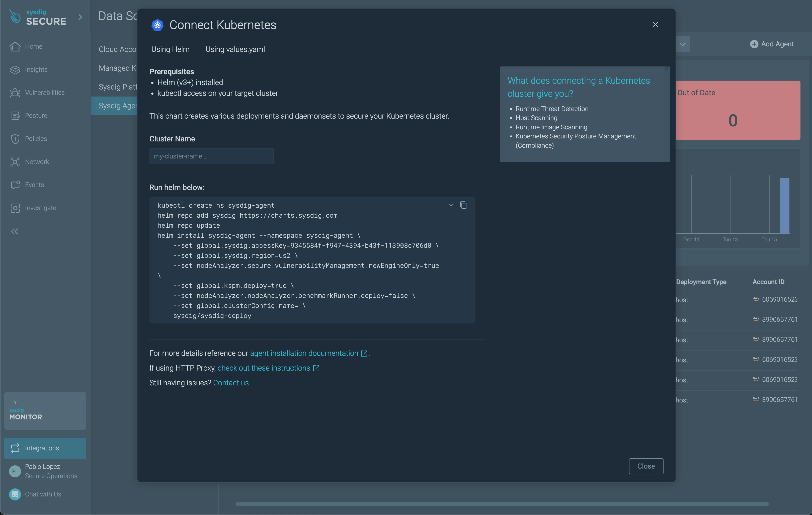Click the 'Dec 11' chart axis label
The image size is (812, 515).
pyautogui.click(x=691, y=239)
